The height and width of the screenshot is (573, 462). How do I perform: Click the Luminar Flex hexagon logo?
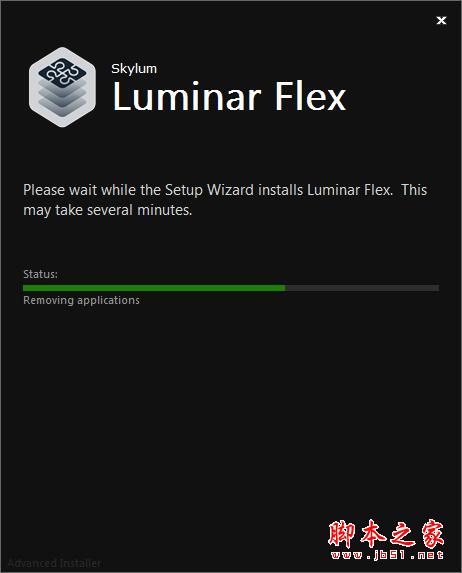click(x=63, y=87)
